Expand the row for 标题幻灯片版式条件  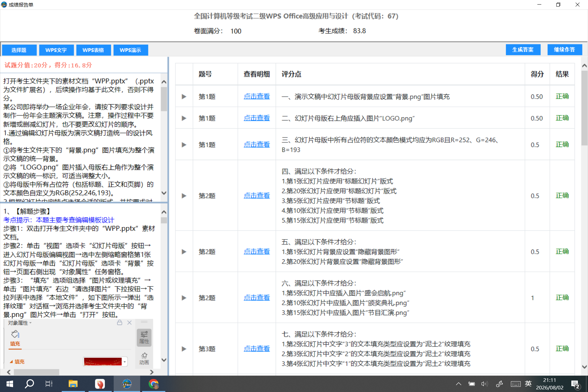(184, 196)
